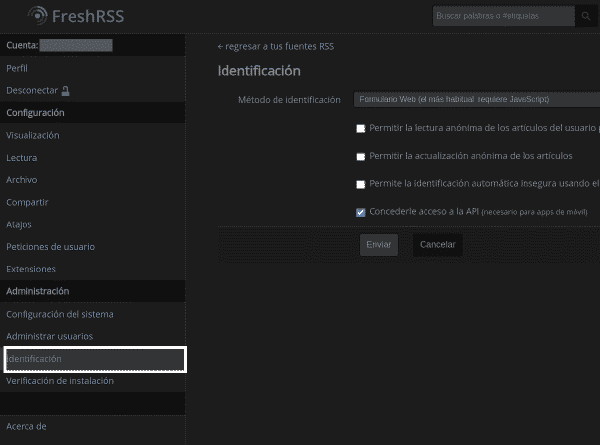Screen dimensions: 600x445
Task: Select Compartir in sidebar
Action: 27,202
